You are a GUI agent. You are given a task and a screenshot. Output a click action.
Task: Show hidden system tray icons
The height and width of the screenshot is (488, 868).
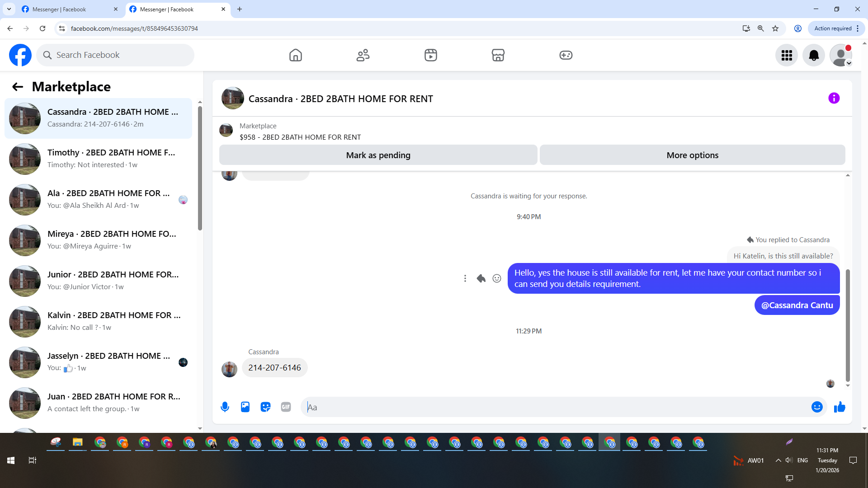778,460
